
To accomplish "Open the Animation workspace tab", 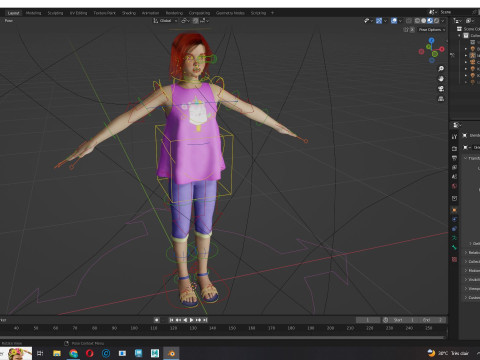I will tap(150, 13).
